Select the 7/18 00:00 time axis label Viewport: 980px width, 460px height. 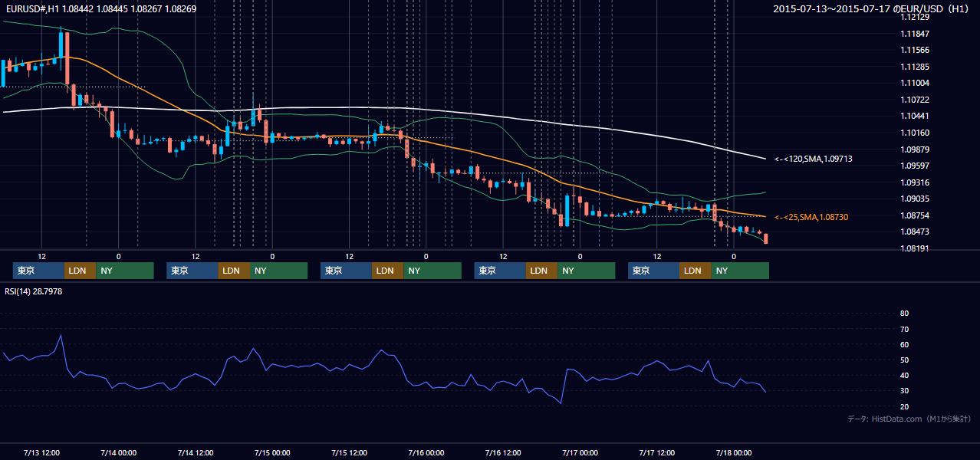pos(734,452)
